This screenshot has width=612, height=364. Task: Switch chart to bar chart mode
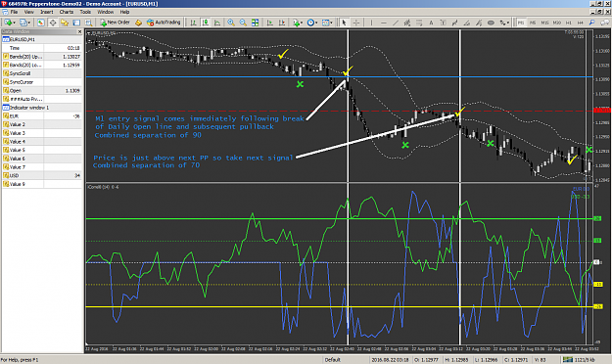coord(193,23)
